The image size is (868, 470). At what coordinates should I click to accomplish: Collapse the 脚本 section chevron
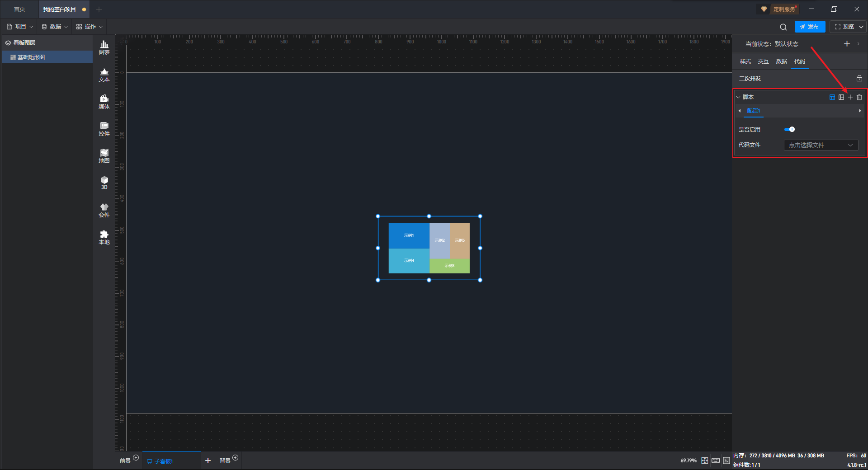tap(738, 97)
